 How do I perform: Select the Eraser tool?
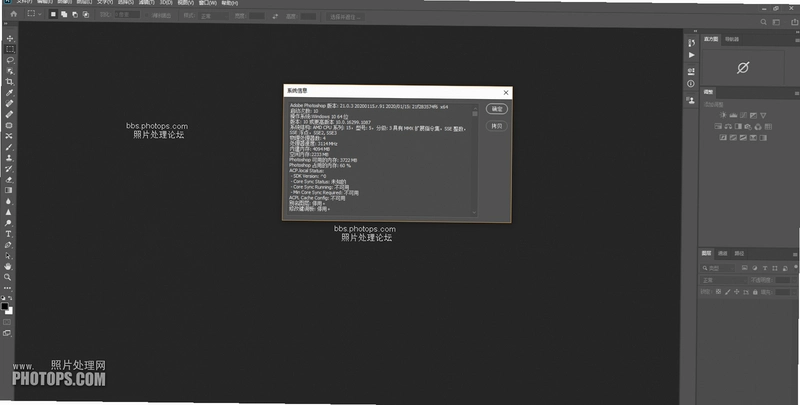pyautogui.click(x=9, y=180)
